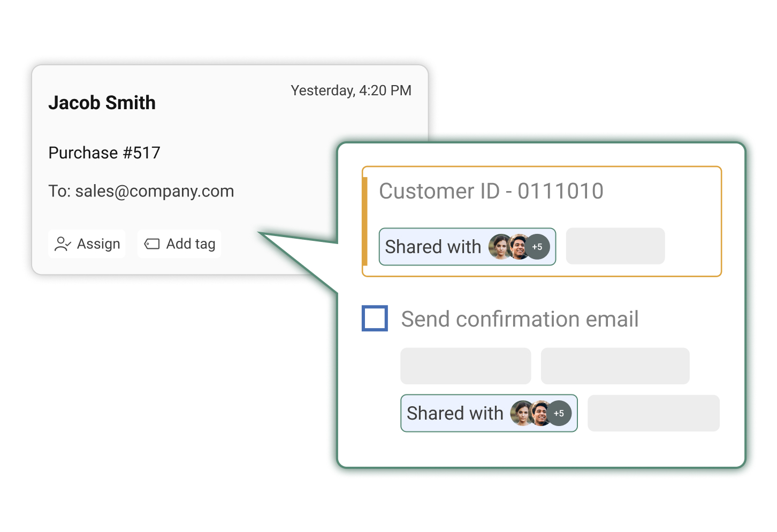Click the person icon in Assign button
This screenshot has width=777, height=532.
point(63,244)
